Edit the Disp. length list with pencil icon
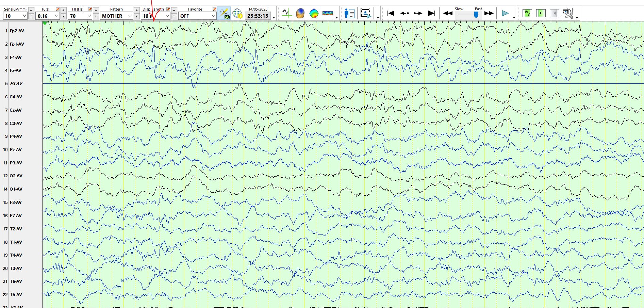Image resolution: width=644 pixels, height=308 pixels. 168,9
